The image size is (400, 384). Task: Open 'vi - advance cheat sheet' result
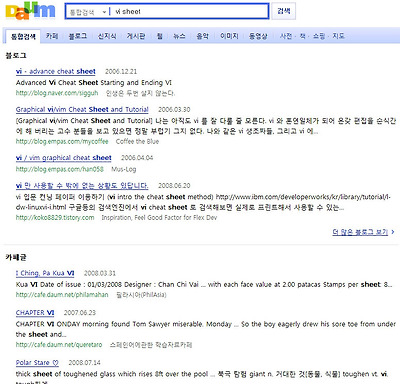tap(56, 71)
